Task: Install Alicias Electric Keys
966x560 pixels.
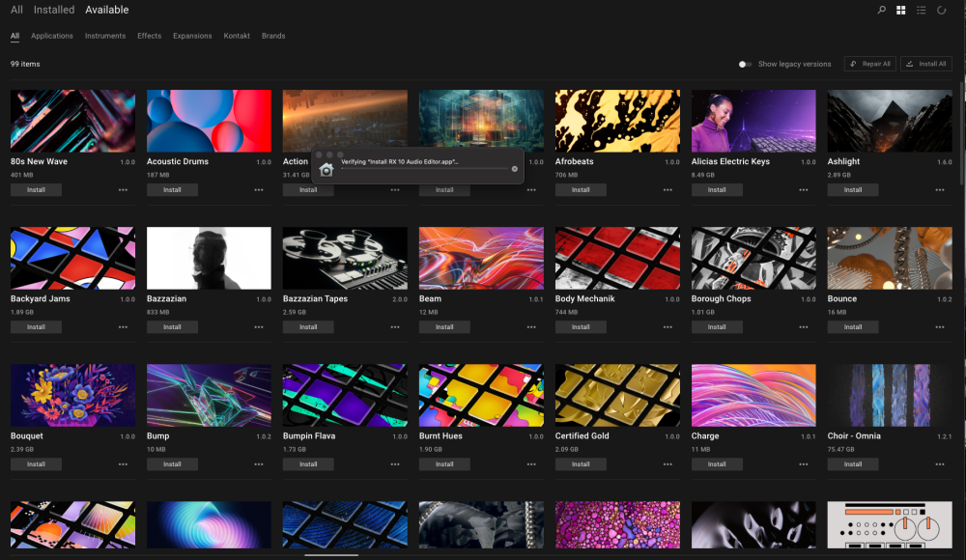Action: pos(717,190)
